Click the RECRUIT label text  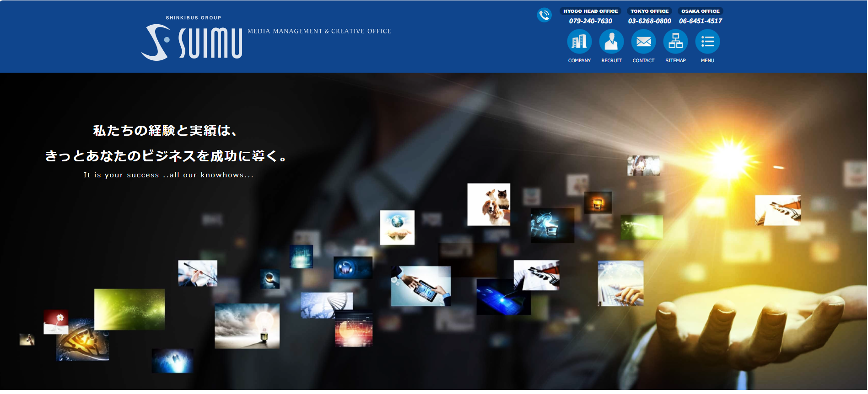611,60
